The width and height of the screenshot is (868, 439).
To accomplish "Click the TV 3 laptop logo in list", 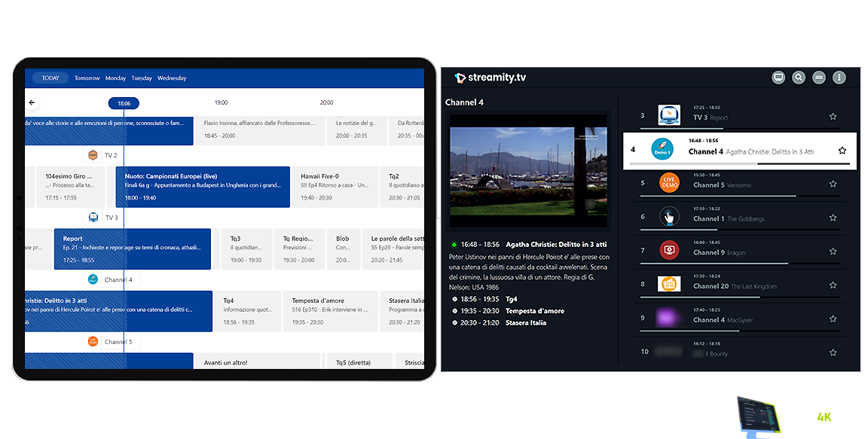I will pos(669,116).
